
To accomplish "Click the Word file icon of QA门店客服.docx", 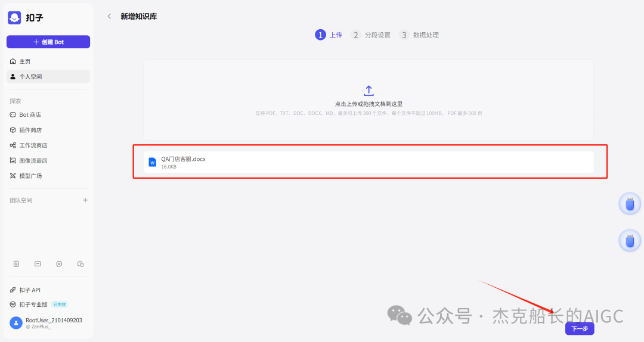I will coord(153,162).
